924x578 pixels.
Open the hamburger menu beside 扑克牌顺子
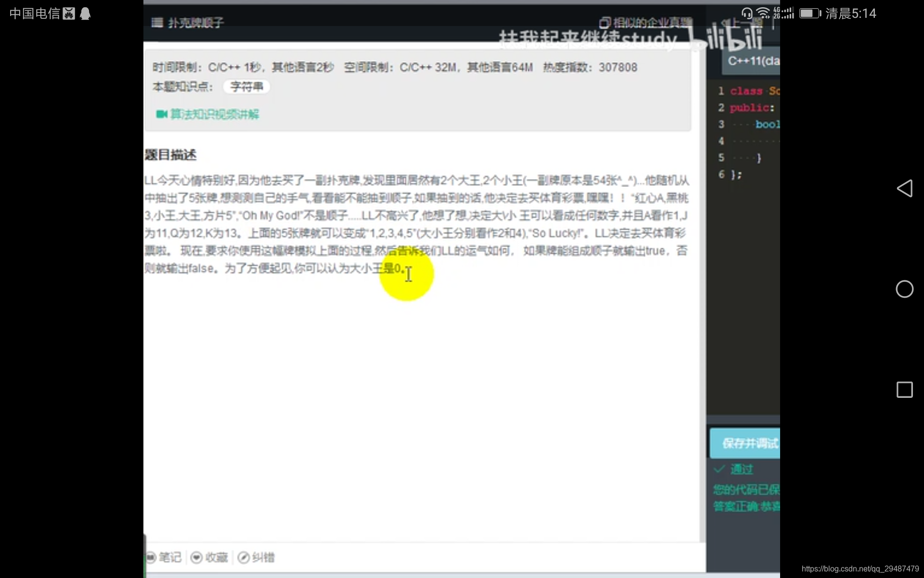pyautogui.click(x=157, y=23)
